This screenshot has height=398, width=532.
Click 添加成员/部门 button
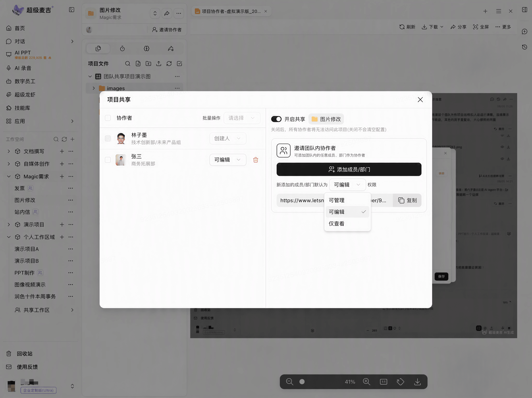[349, 169]
